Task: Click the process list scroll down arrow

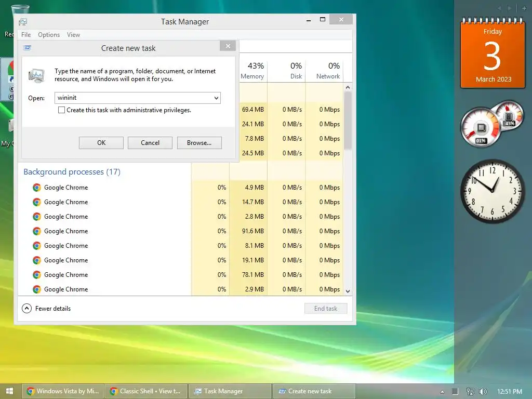Action: 348,291
